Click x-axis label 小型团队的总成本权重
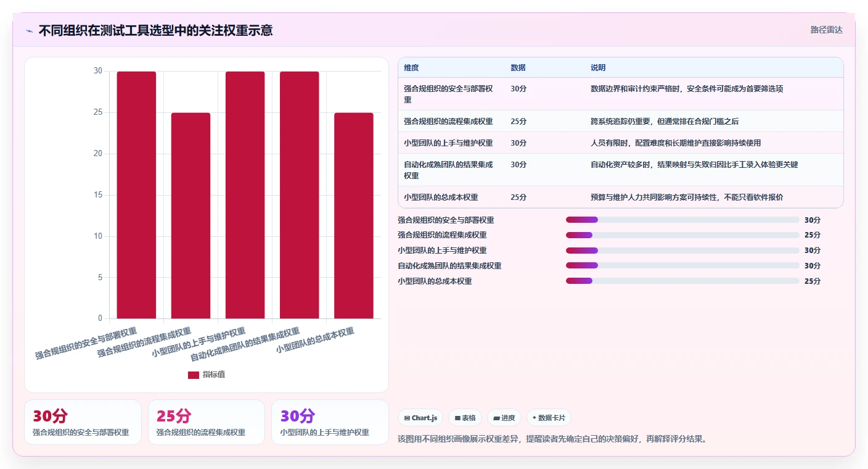868x469 pixels. coord(315,340)
